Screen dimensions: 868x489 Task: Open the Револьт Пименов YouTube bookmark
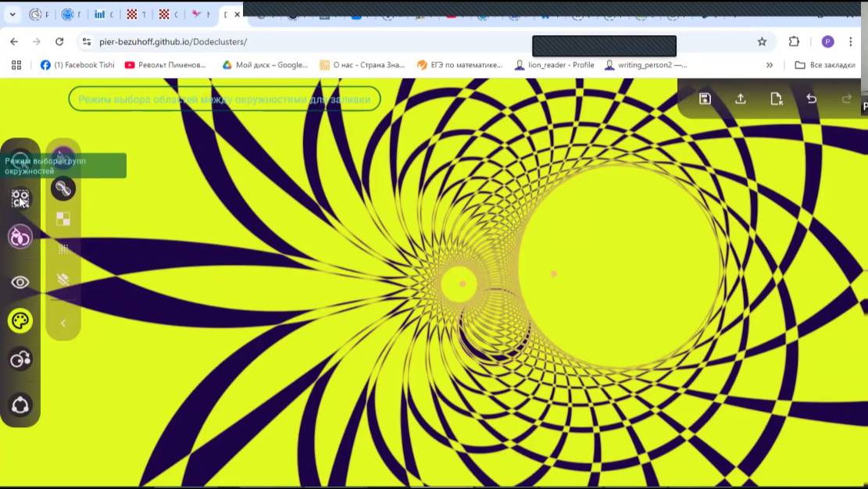point(165,65)
